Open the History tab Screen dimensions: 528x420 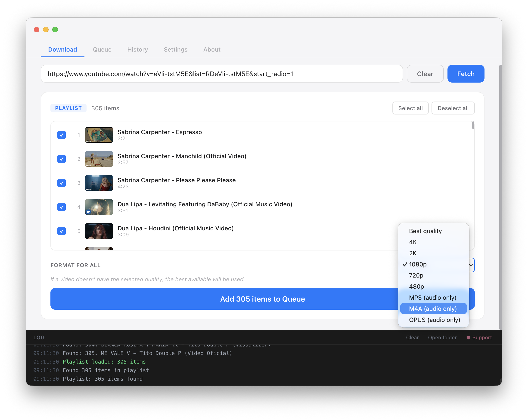pos(138,49)
